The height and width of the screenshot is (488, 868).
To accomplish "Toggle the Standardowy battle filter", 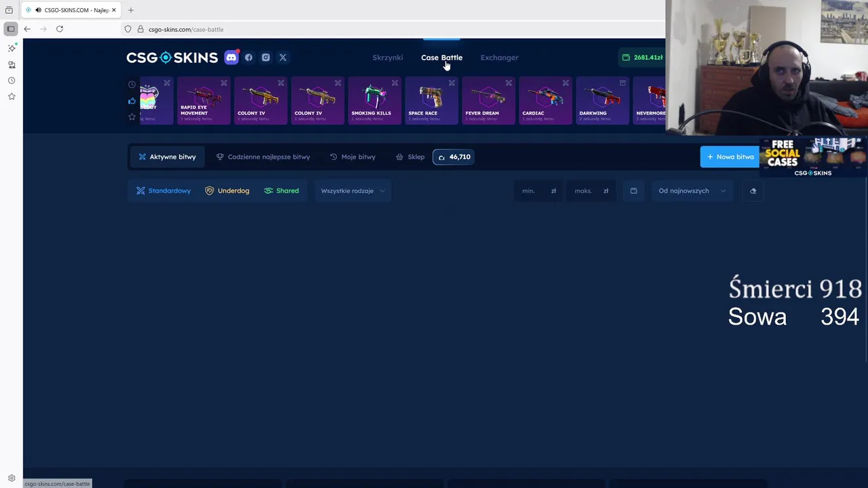I will 163,190.
